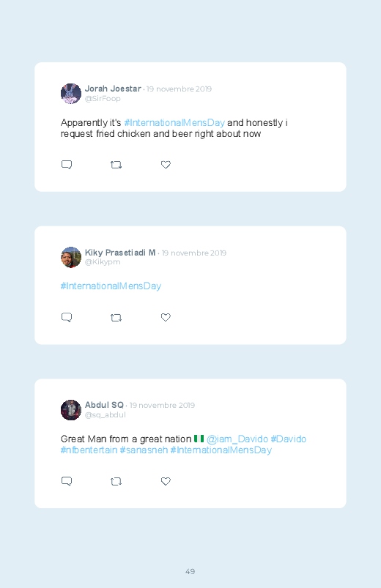The height and width of the screenshot is (588, 381).
Task: Retweet Abdul SQ's tweet
Action: pyautogui.click(x=116, y=481)
